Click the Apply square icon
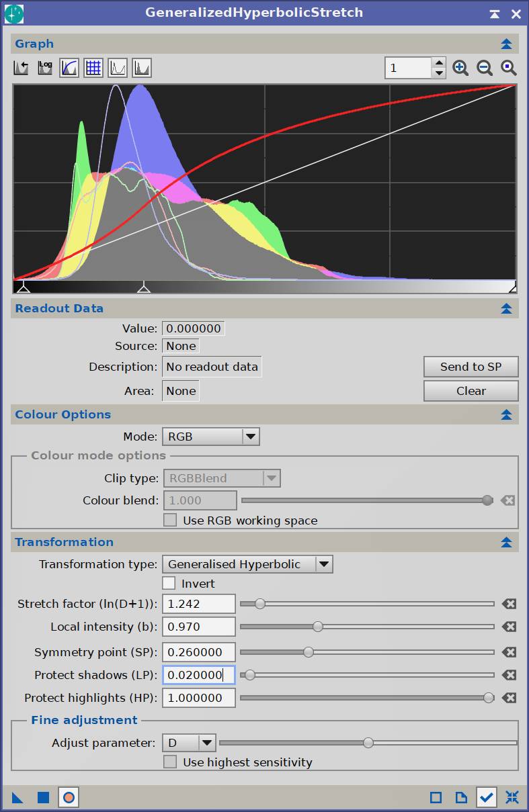This screenshot has width=529, height=812. pos(44,798)
